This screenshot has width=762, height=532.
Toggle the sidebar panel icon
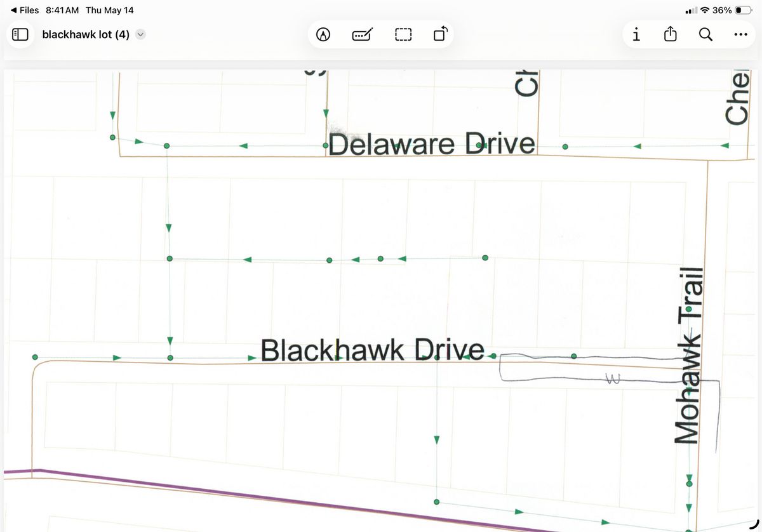tap(20, 34)
